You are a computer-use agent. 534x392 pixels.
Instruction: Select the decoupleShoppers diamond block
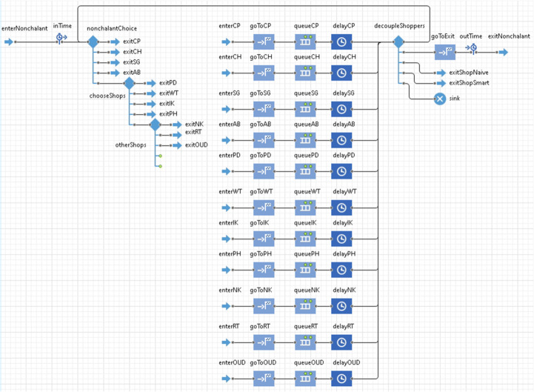click(398, 42)
